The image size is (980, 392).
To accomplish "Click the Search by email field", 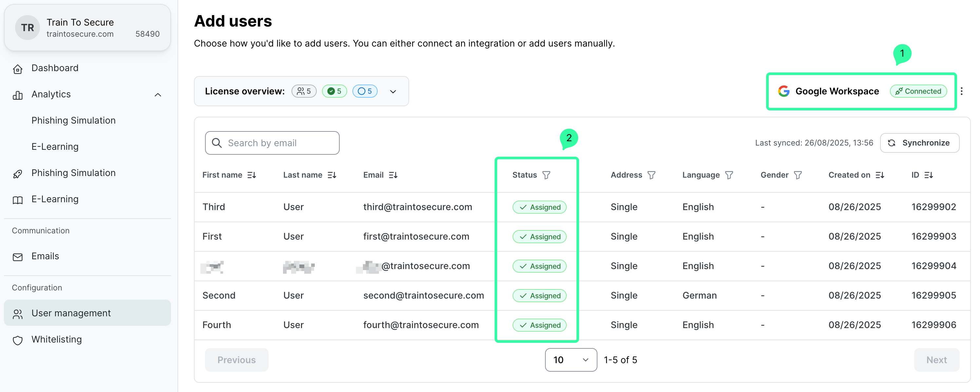I will (x=272, y=143).
